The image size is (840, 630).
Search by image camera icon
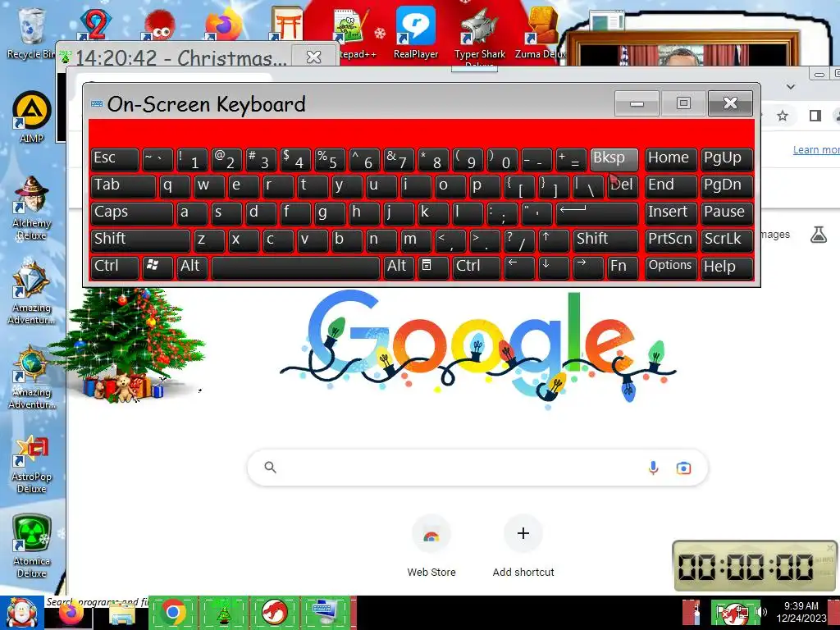tap(683, 468)
